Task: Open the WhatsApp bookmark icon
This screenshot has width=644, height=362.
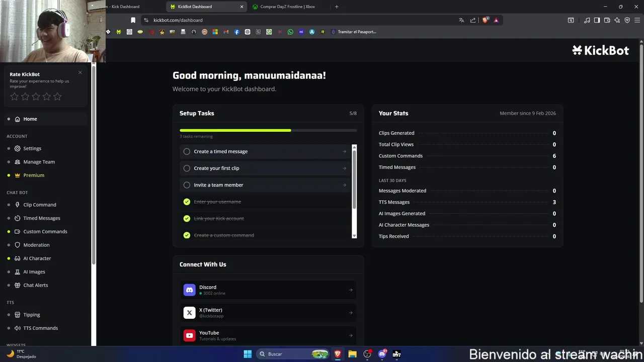Action: click(290, 32)
